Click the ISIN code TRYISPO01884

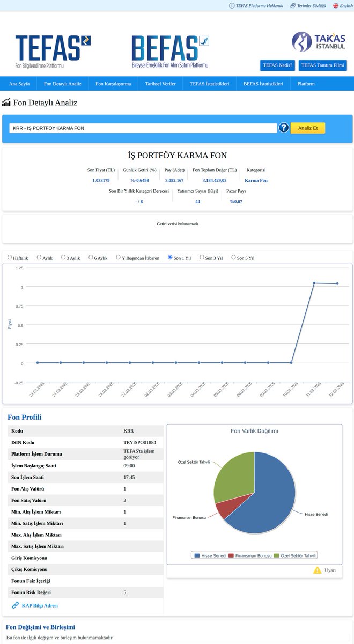[139, 442]
